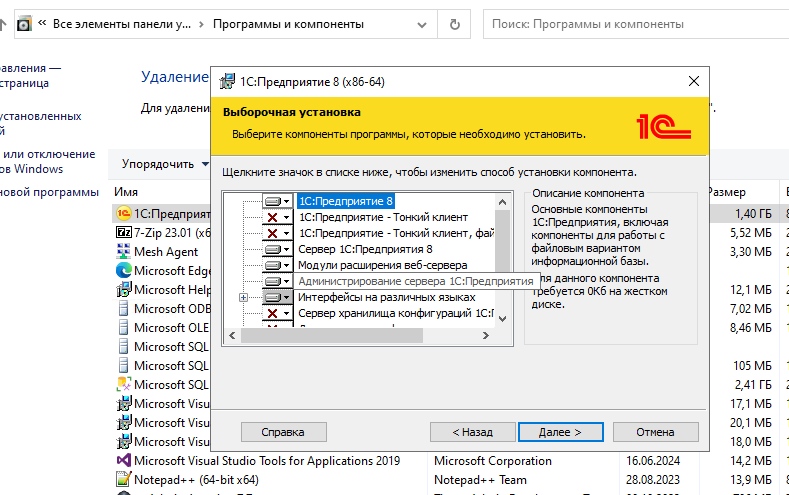The image size is (789, 495).
Task: Refresh the Программы и компоненты window
Action: (454, 24)
